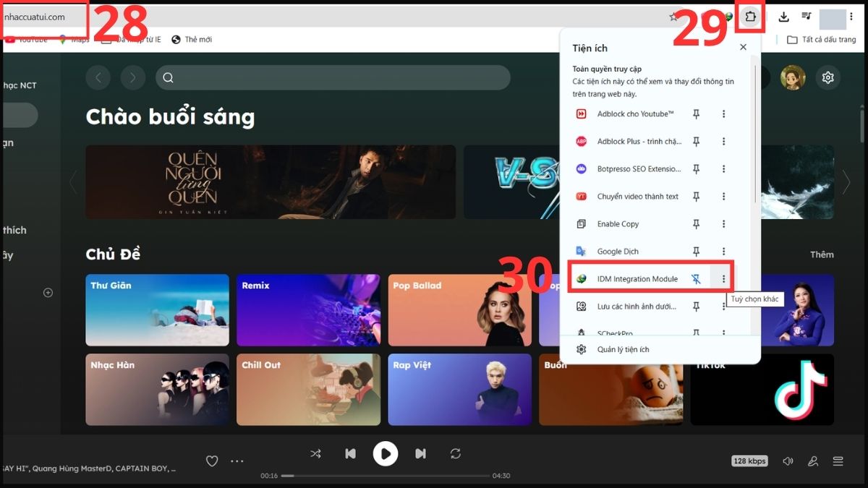868x488 pixels.
Task: Open more options for Botpresso SEO Extension
Action: click(x=723, y=169)
